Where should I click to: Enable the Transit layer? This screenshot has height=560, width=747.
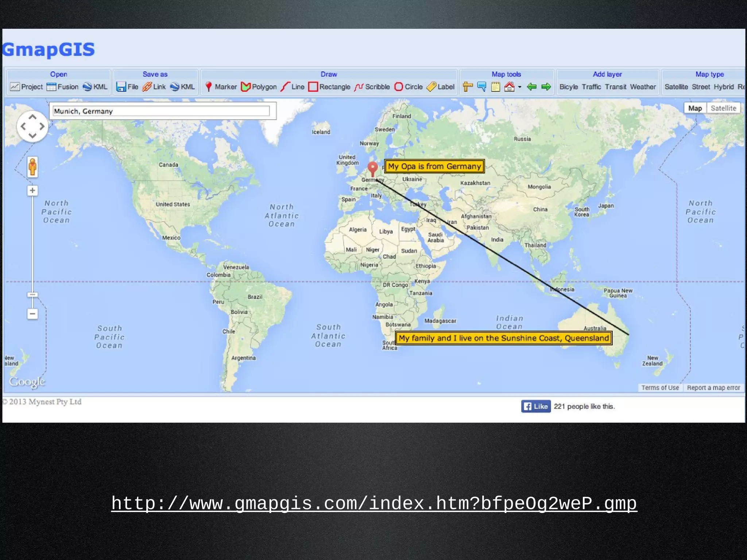(x=615, y=87)
